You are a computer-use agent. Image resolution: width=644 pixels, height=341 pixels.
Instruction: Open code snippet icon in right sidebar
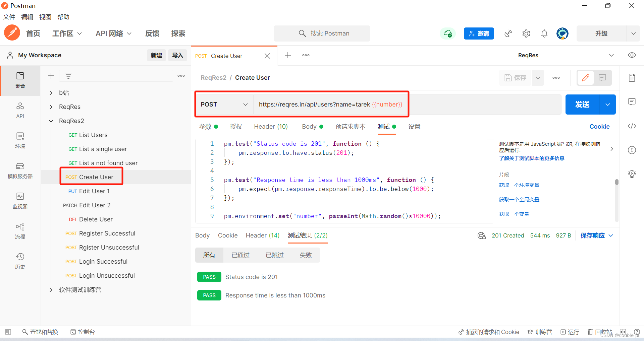coord(632,126)
